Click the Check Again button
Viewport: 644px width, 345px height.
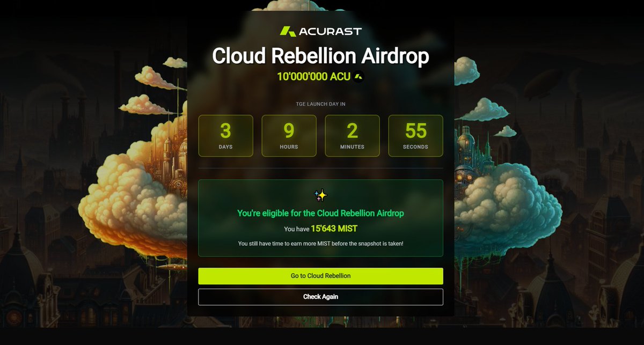pyautogui.click(x=320, y=297)
